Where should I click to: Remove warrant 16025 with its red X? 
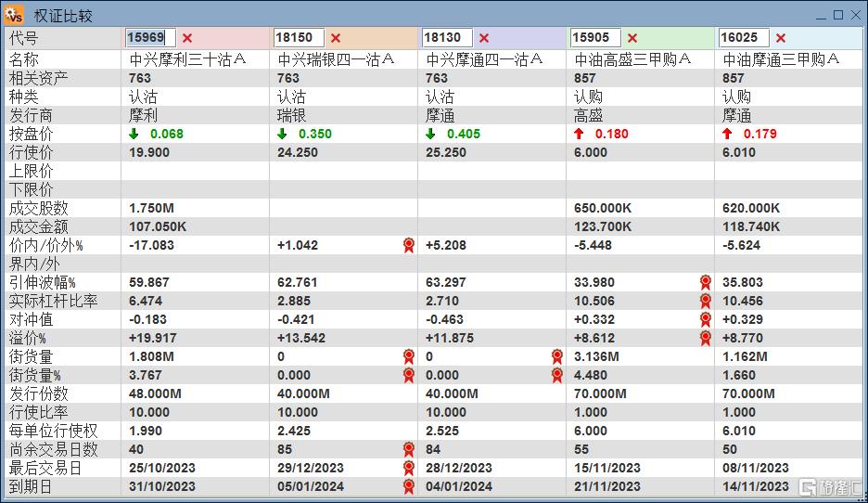click(x=781, y=38)
